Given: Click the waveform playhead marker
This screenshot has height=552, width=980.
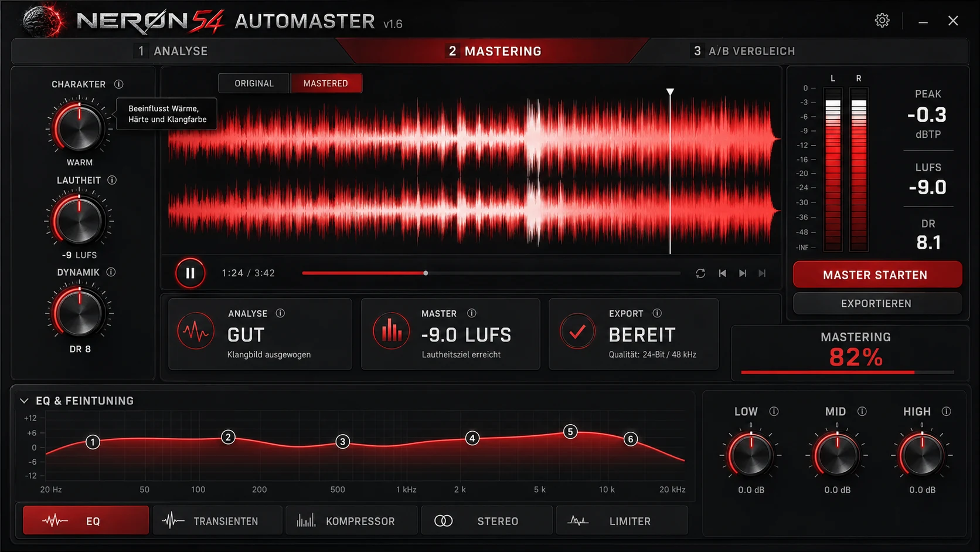Looking at the screenshot, I should point(670,92).
